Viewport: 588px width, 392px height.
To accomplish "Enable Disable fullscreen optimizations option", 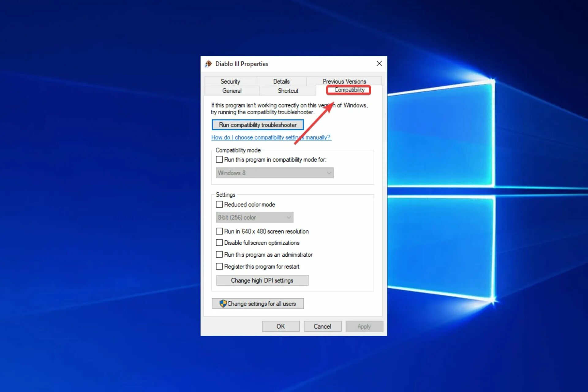I will 219,243.
